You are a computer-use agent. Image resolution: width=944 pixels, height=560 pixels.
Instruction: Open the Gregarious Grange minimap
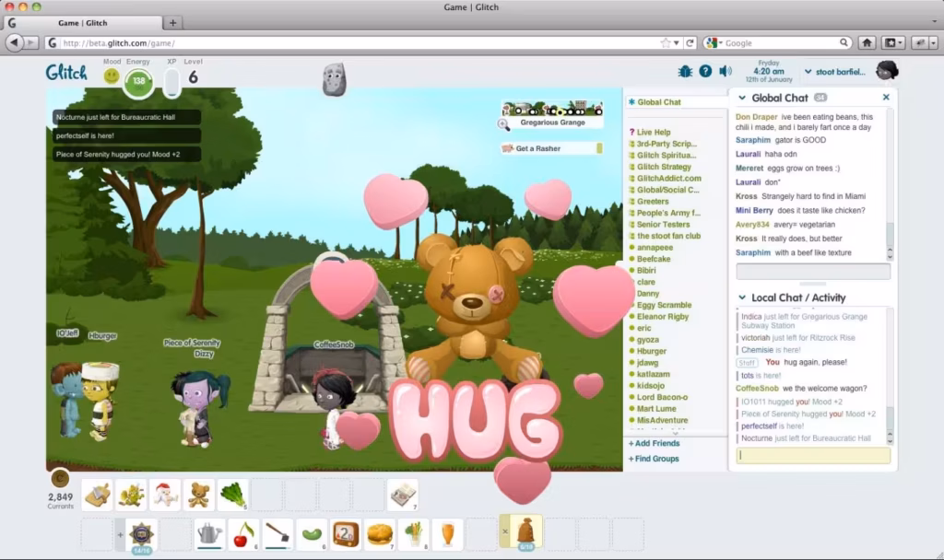(552, 109)
